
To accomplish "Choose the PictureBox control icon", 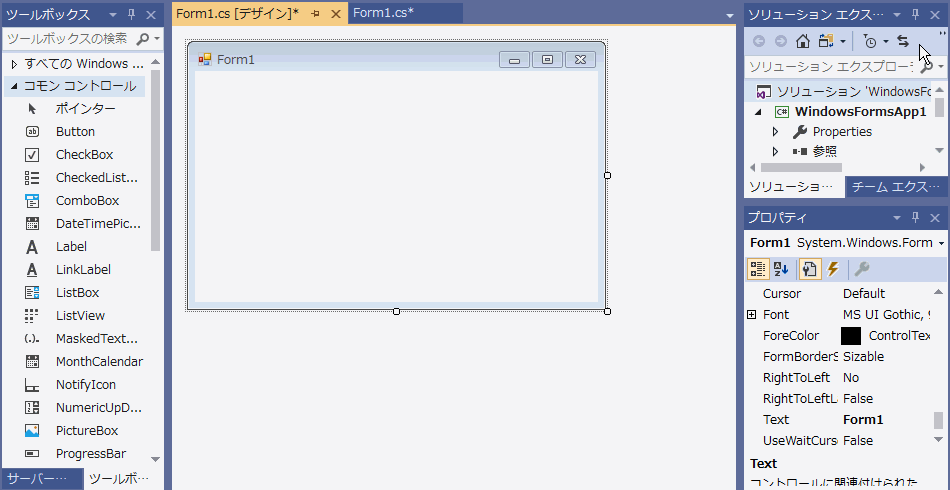I will click(32, 431).
